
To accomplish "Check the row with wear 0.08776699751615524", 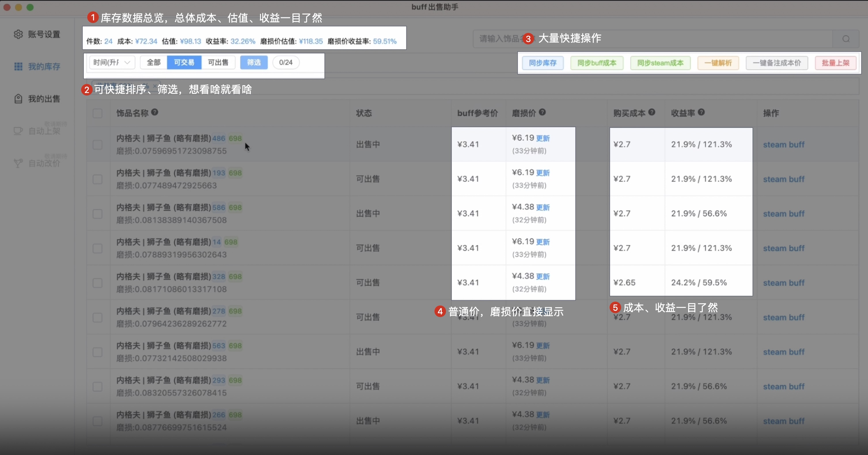I will [x=97, y=421].
